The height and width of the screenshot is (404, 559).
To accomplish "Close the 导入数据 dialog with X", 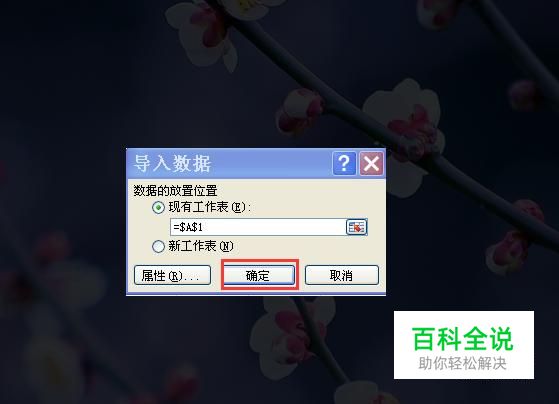I will point(371,163).
